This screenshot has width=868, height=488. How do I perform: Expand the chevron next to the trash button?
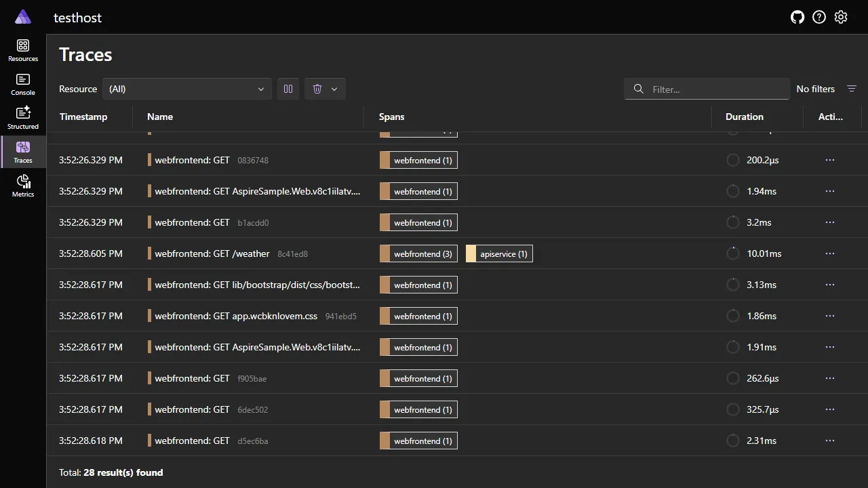coord(334,89)
